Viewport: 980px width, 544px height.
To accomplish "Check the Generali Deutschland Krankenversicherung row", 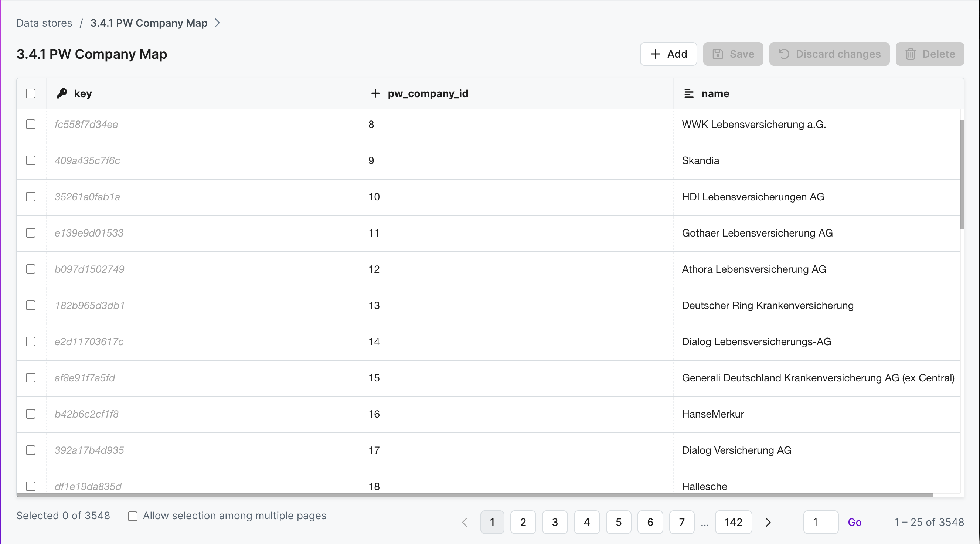I will point(31,378).
